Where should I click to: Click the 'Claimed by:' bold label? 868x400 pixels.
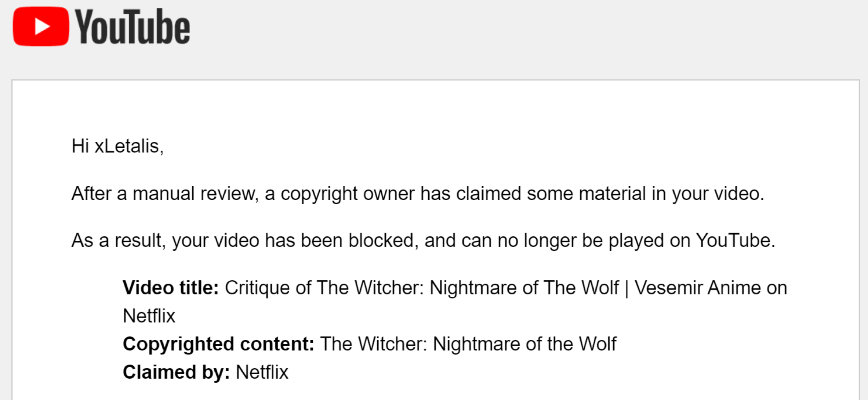coord(176,372)
